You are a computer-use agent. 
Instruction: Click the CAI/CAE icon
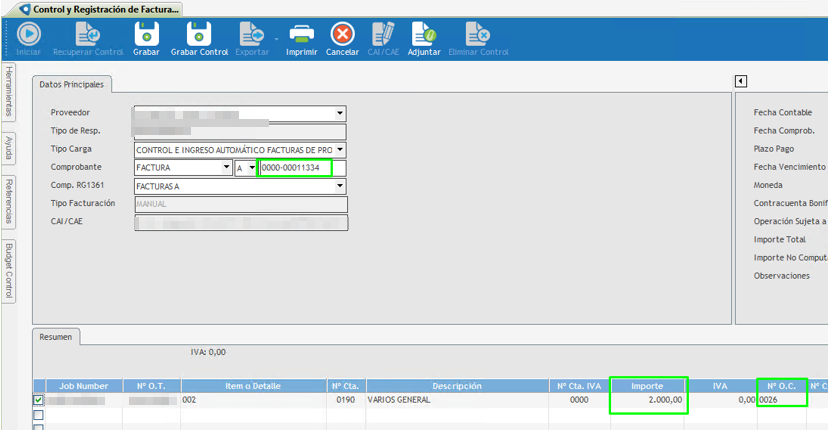click(x=383, y=34)
